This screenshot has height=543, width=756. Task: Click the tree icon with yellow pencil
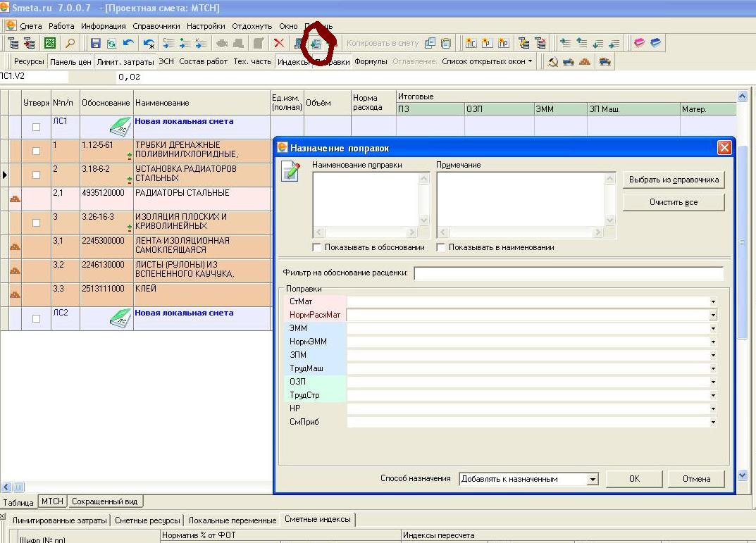tap(524, 44)
